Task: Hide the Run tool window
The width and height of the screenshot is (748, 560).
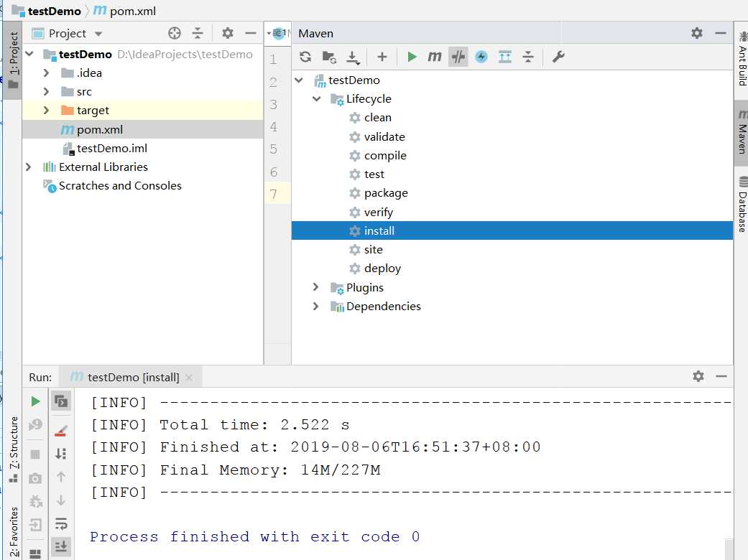Action: click(x=721, y=376)
